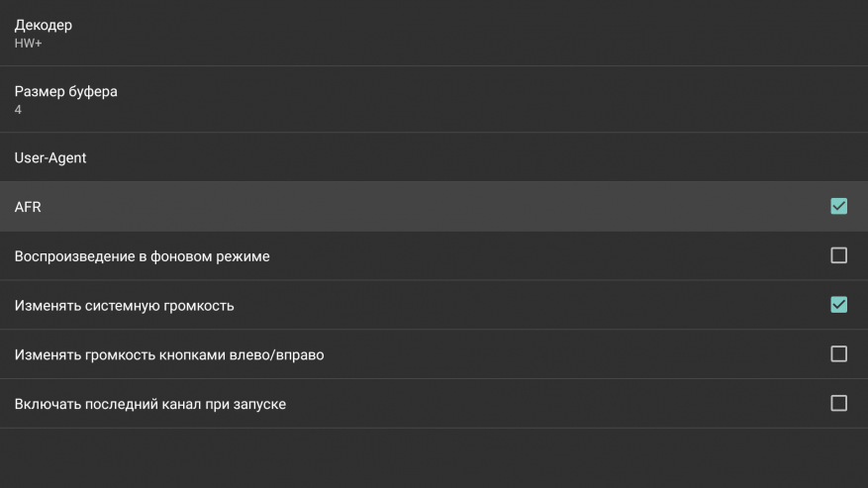The image size is (868, 488).
Task: Uncheck the AFR checkbox
Action: click(x=838, y=207)
